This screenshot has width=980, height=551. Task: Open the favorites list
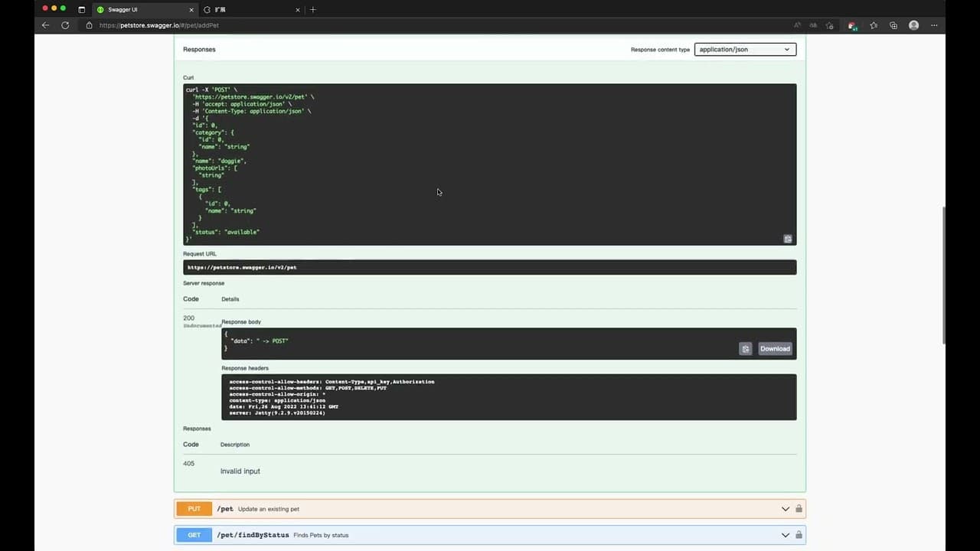point(874,25)
